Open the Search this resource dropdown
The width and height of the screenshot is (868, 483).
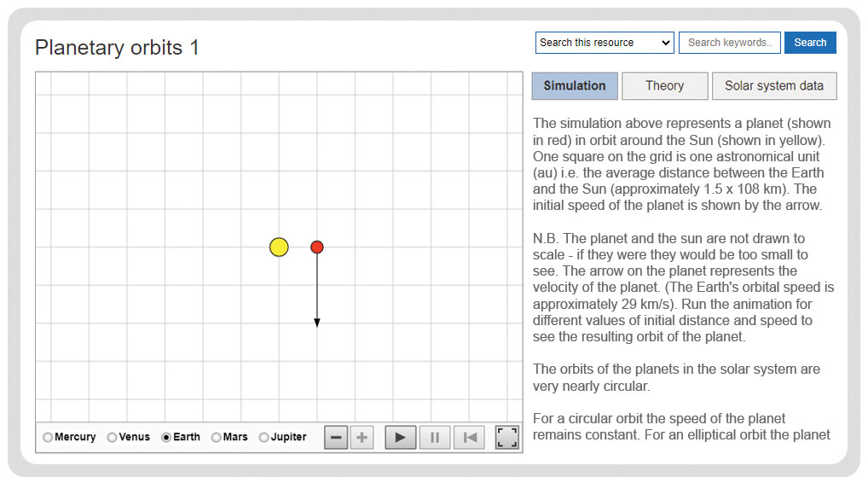click(605, 43)
